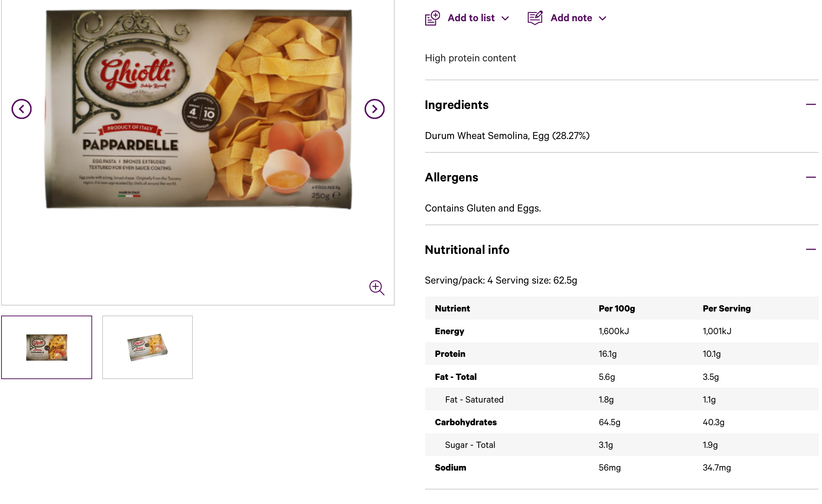Click the Add to list label
Screen dimensions: 822x504
click(471, 18)
